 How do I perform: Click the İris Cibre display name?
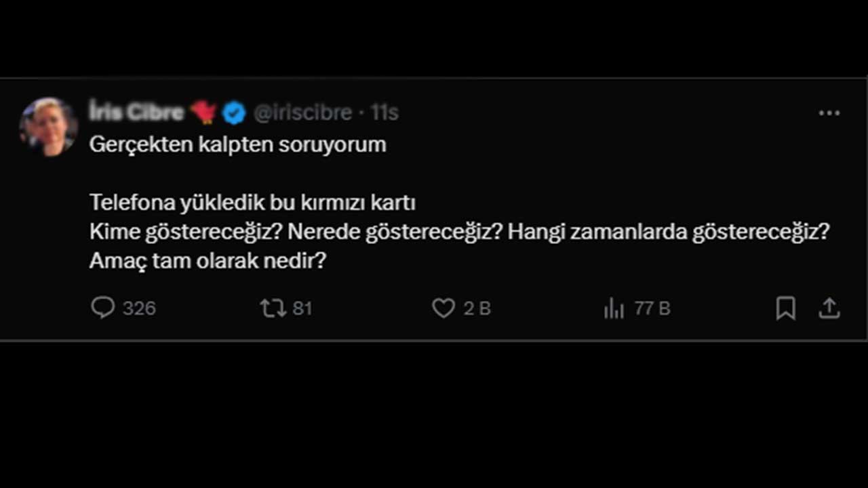[136, 112]
